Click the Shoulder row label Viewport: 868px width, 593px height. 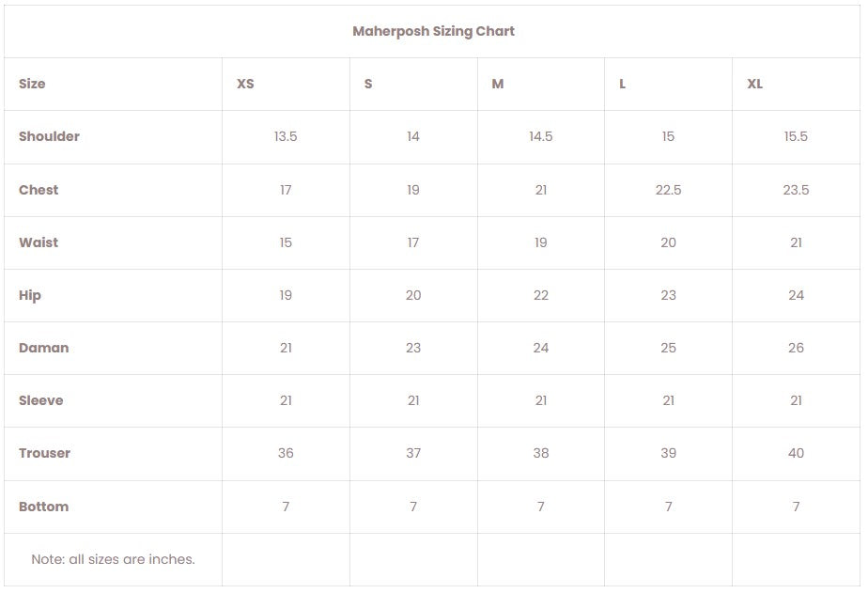pos(49,136)
